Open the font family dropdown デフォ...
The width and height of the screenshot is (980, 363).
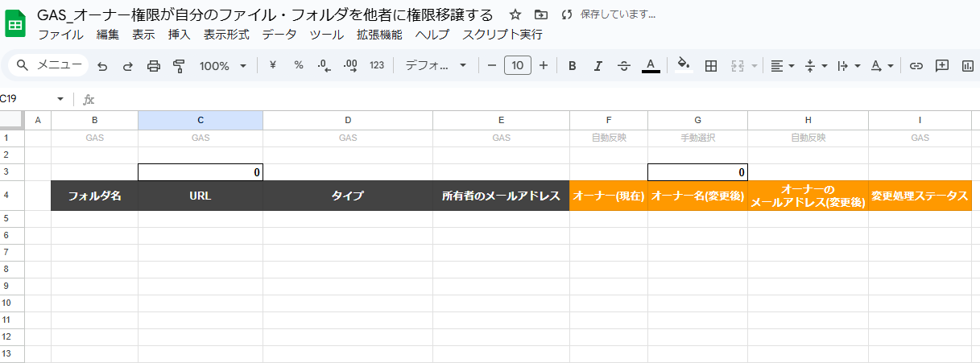click(436, 66)
